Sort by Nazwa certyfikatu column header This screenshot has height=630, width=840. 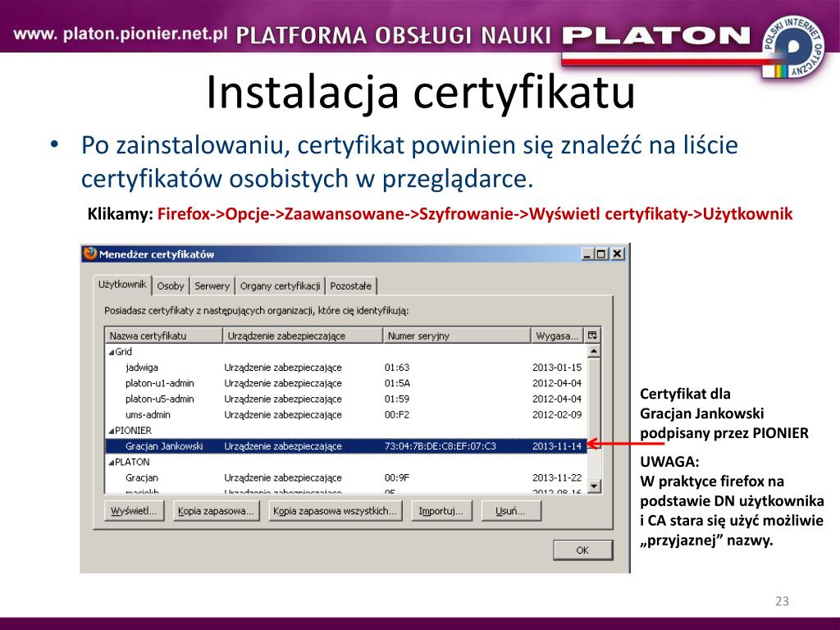(164, 336)
